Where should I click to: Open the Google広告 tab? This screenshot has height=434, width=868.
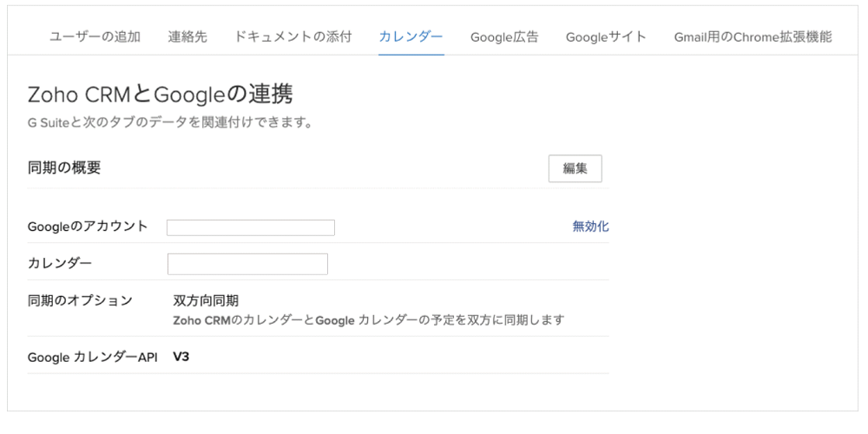coord(504,37)
